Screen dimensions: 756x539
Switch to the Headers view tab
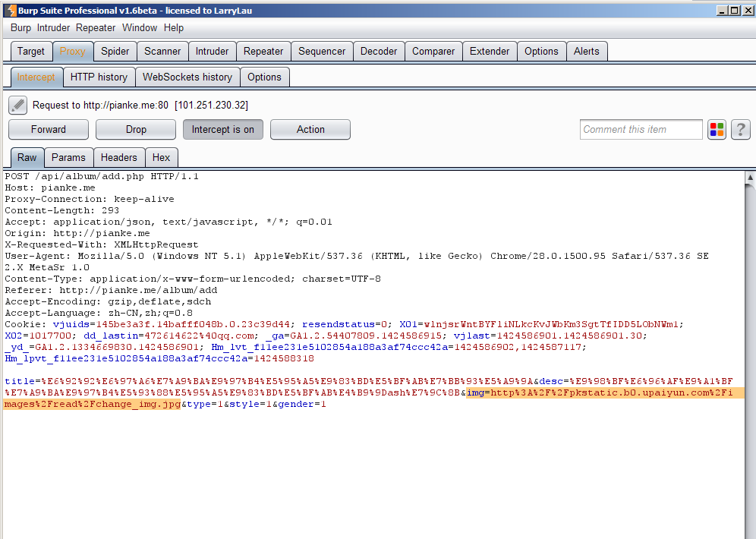point(118,158)
